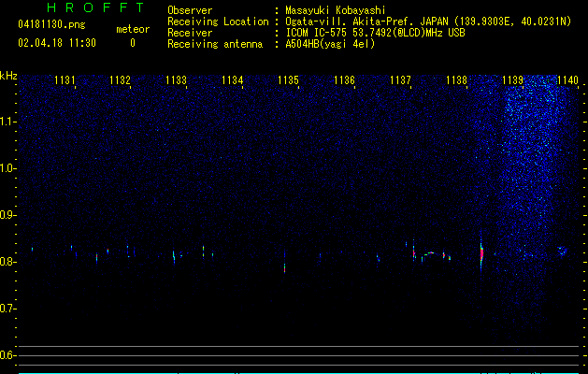The width and height of the screenshot is (588, 374).
Task: Click the 'Receiving Location' label
Action: click(218, 22)
